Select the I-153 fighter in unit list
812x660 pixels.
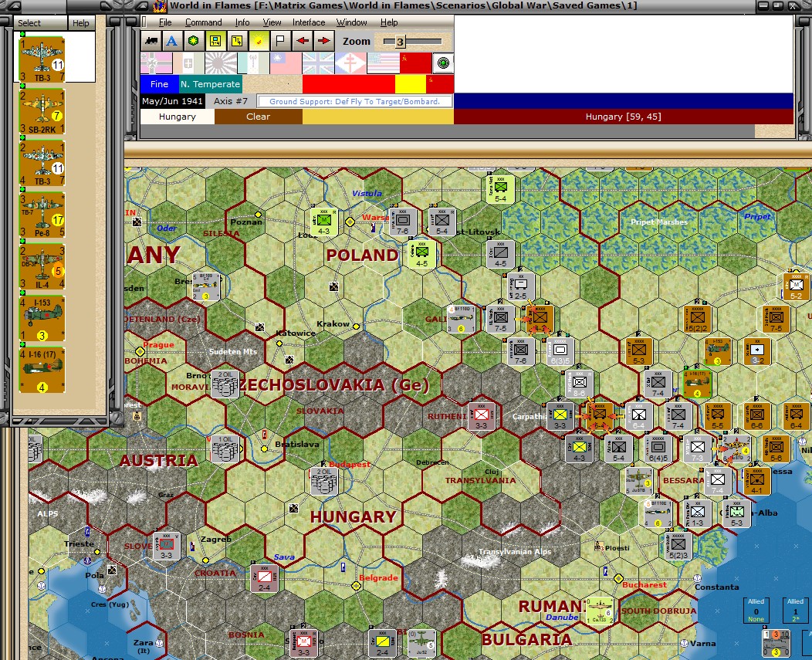coord(42,319)
